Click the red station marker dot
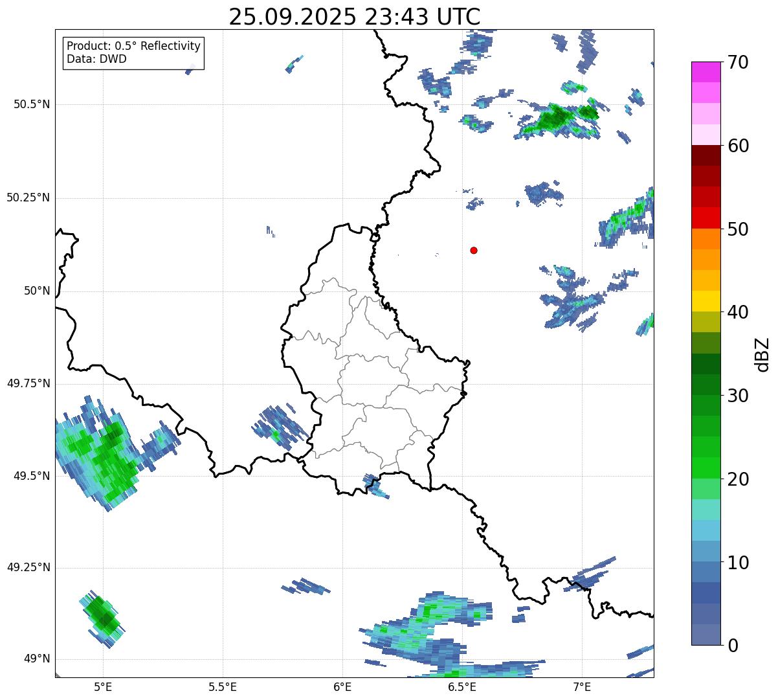Image resolution: width=778 pixels, height=700 pixels. click(474, 250)
